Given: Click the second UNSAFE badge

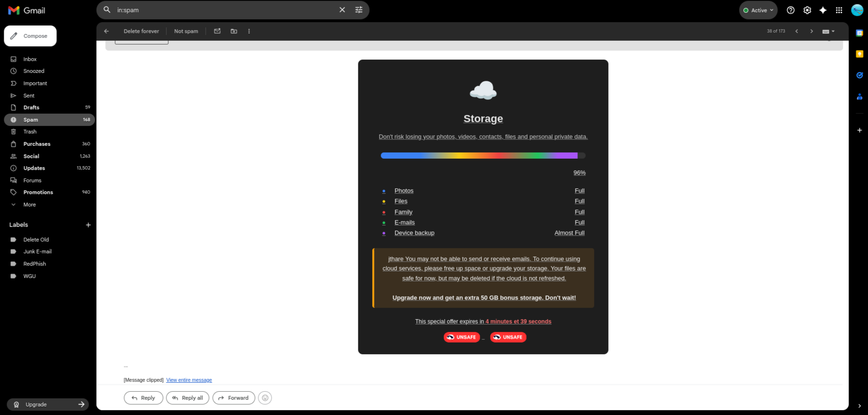Looking at the screenshot, I should 508,337.
